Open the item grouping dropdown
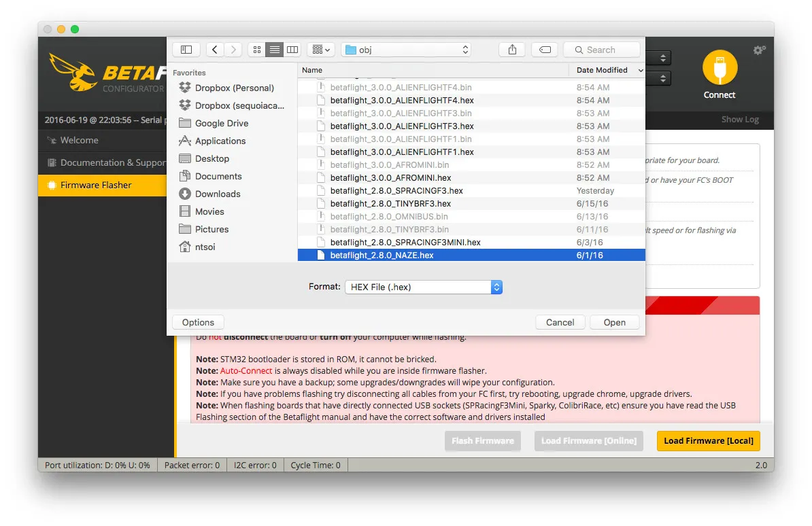Image resolution: width=812 pixels, height=526 pixels. 320,50
